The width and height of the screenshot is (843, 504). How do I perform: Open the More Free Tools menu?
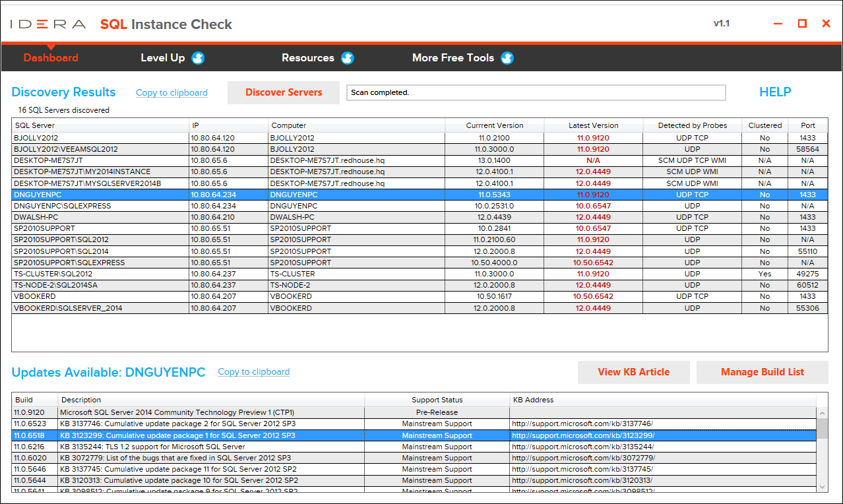coord(453,57)
